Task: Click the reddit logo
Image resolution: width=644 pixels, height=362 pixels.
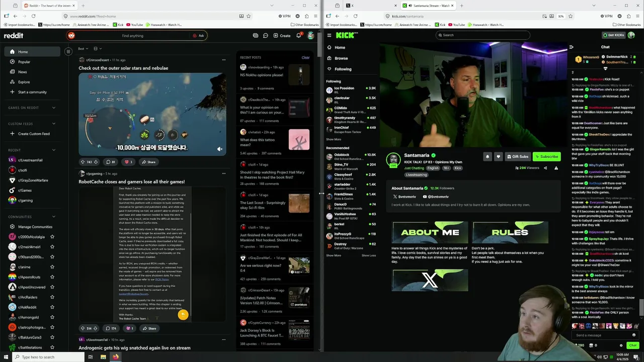Action: (x=14, y=36)
